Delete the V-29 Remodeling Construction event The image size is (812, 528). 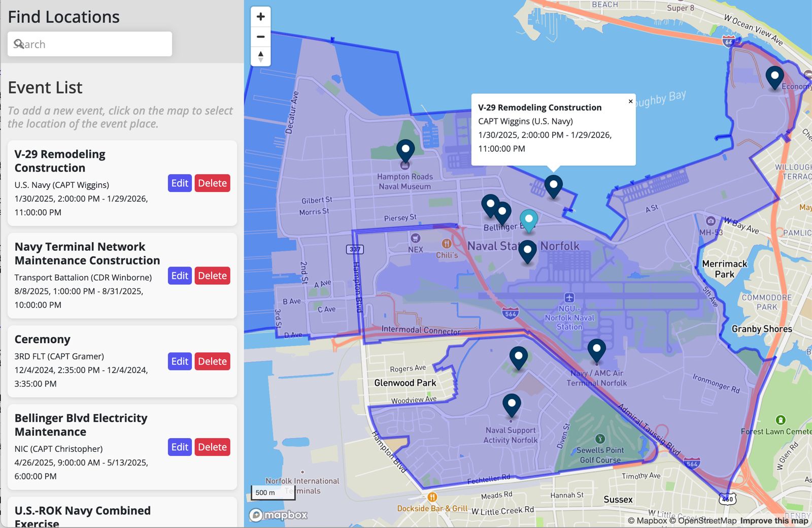click(x=212, y=183)
